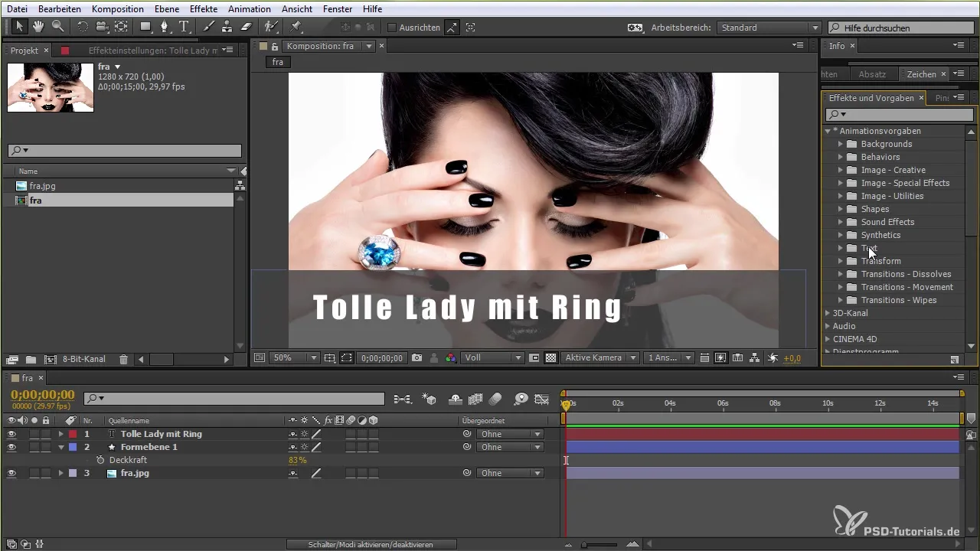Open the Effekte menu
Screen dimensions: 980x551
point(204,8)
